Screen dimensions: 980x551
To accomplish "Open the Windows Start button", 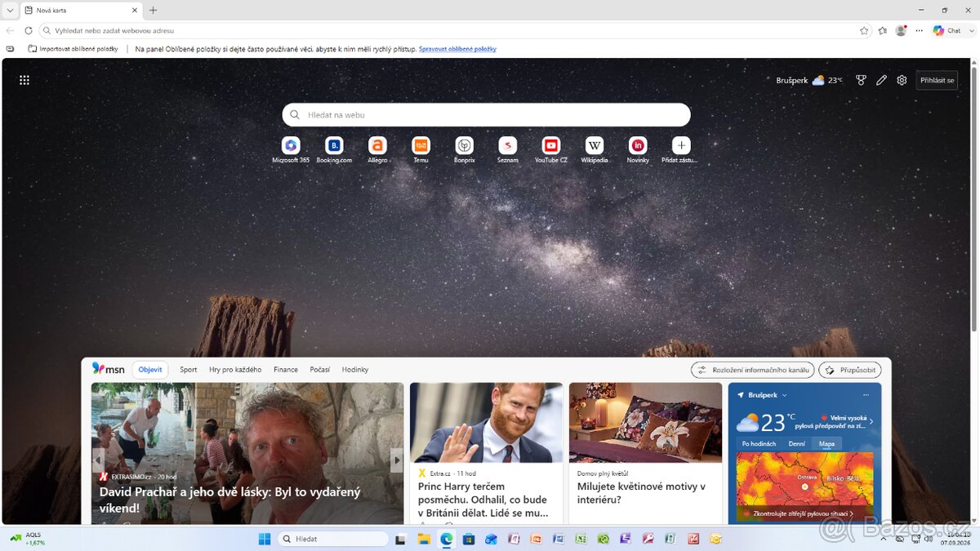I will pos(265,539).
